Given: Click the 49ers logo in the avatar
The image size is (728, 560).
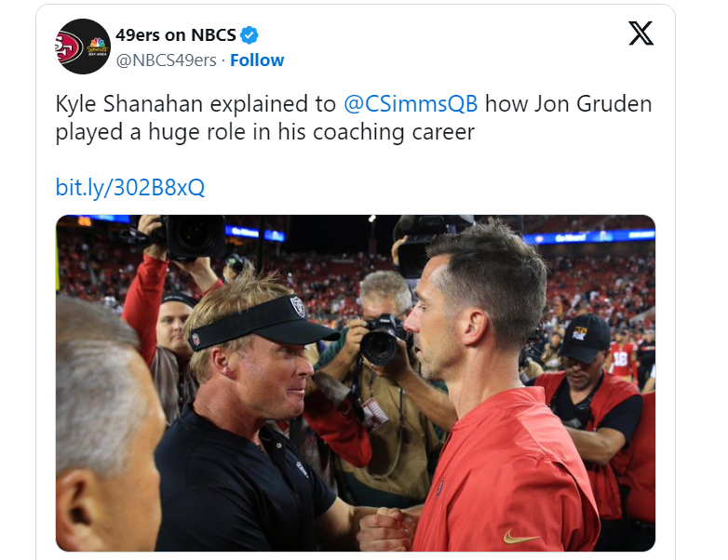Looking at the screenshot, I should pyautogui.click(x=70, y=47).
